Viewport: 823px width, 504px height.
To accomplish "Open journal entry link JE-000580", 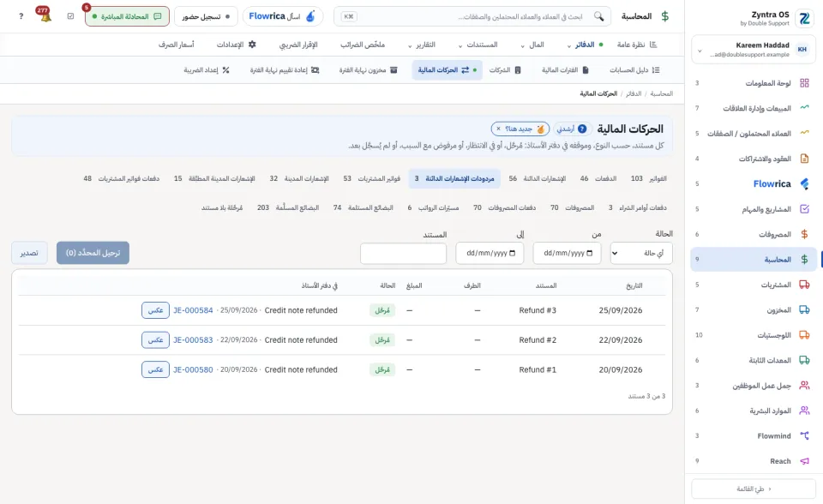I will pos(193,369).
